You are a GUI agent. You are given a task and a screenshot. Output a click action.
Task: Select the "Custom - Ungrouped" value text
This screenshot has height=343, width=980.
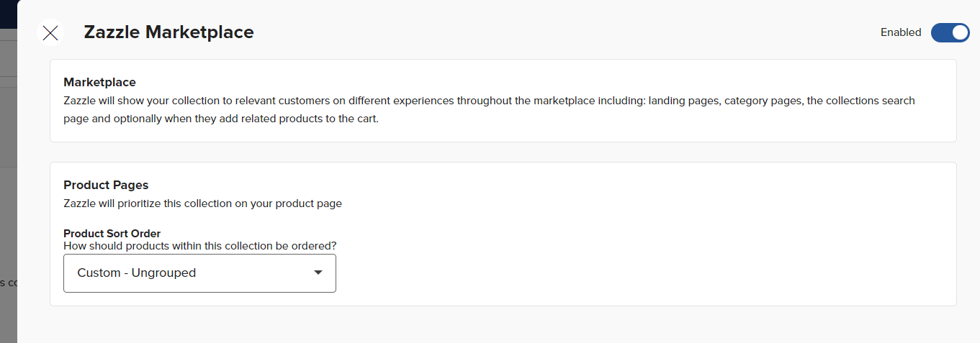pyautogui.click(x=137, y=273)
